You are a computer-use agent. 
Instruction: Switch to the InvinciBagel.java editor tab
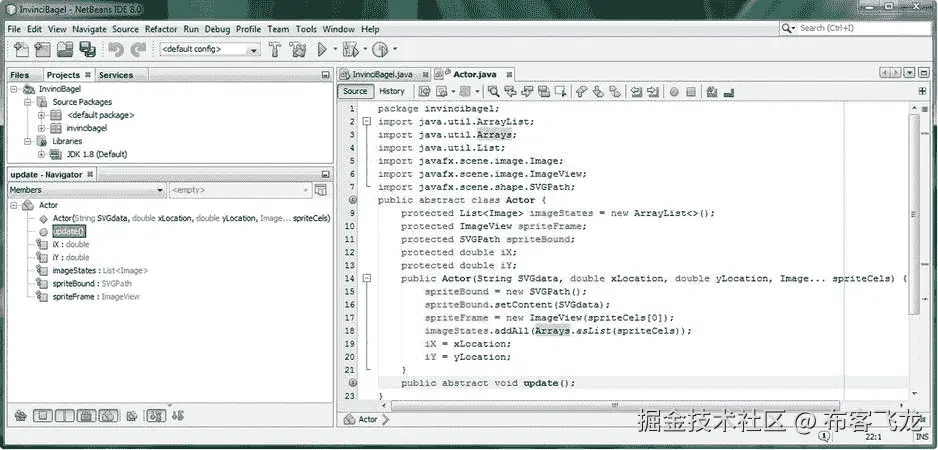pos(382,75)
